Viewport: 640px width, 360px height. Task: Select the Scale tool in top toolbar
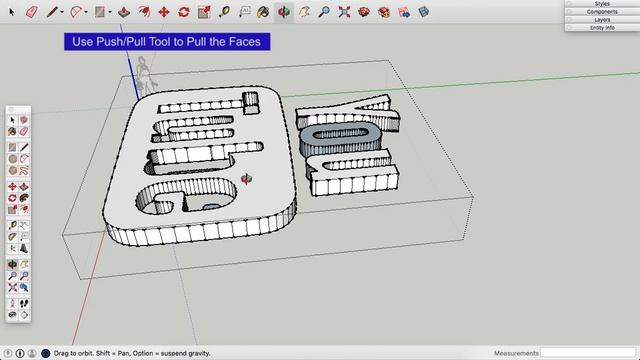click(x=204, y=12)
